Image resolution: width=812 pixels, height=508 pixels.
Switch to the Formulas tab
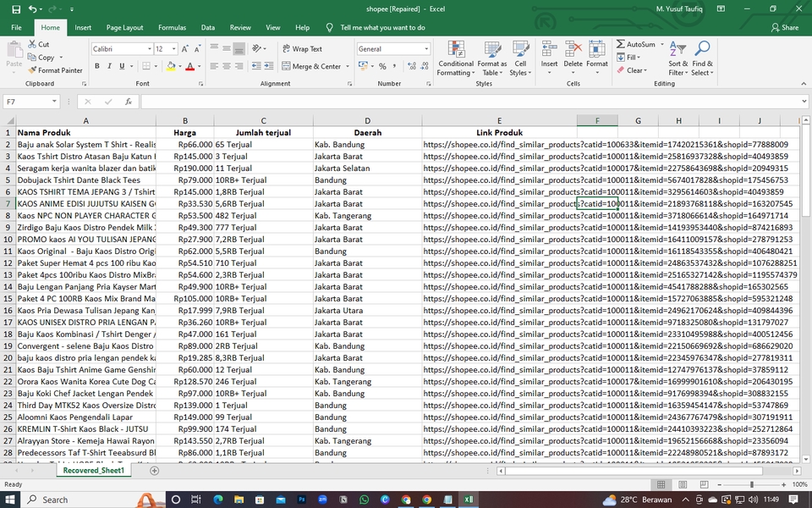point(172,27)
